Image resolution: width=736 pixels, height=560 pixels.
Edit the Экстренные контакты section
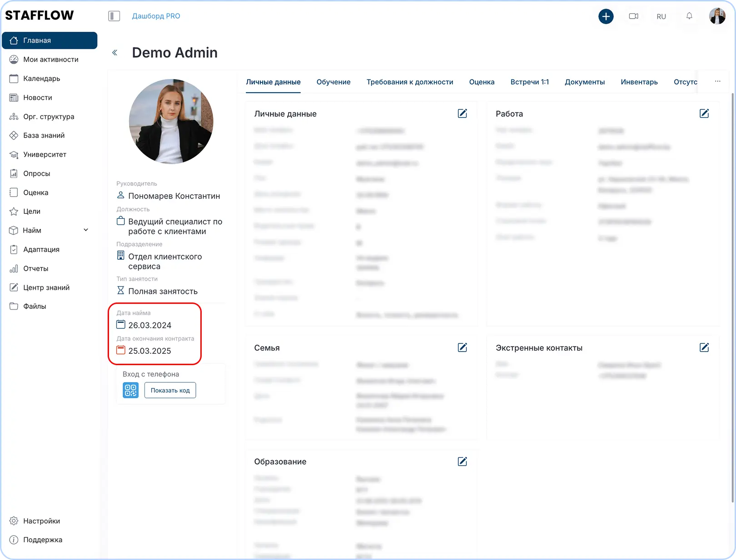click(x=704, y=347)
